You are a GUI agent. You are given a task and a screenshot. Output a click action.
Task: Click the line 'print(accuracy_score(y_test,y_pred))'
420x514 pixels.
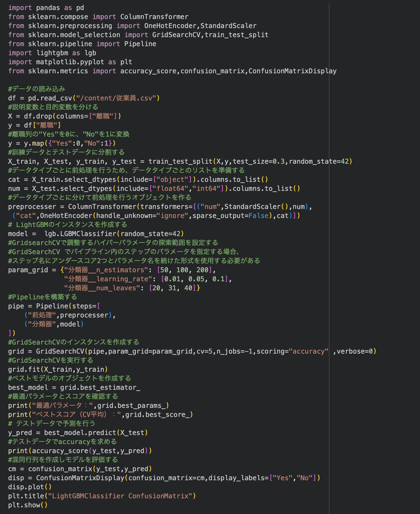click(80, 451)
